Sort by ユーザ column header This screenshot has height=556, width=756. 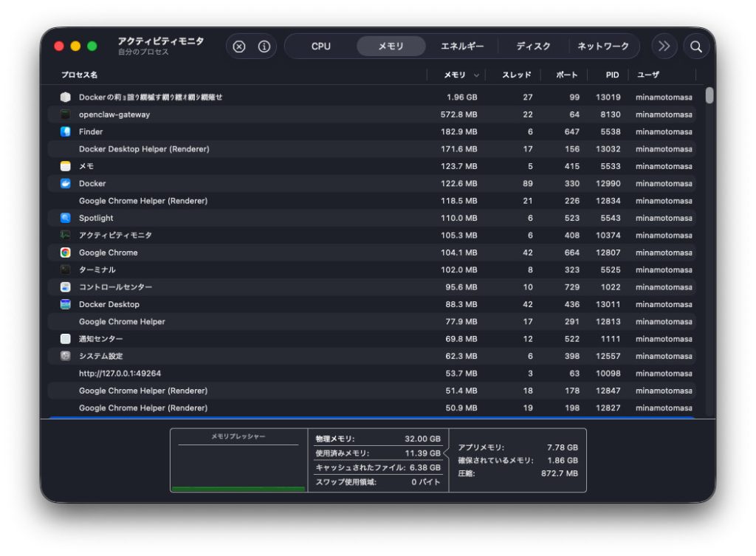coord(648,75)
